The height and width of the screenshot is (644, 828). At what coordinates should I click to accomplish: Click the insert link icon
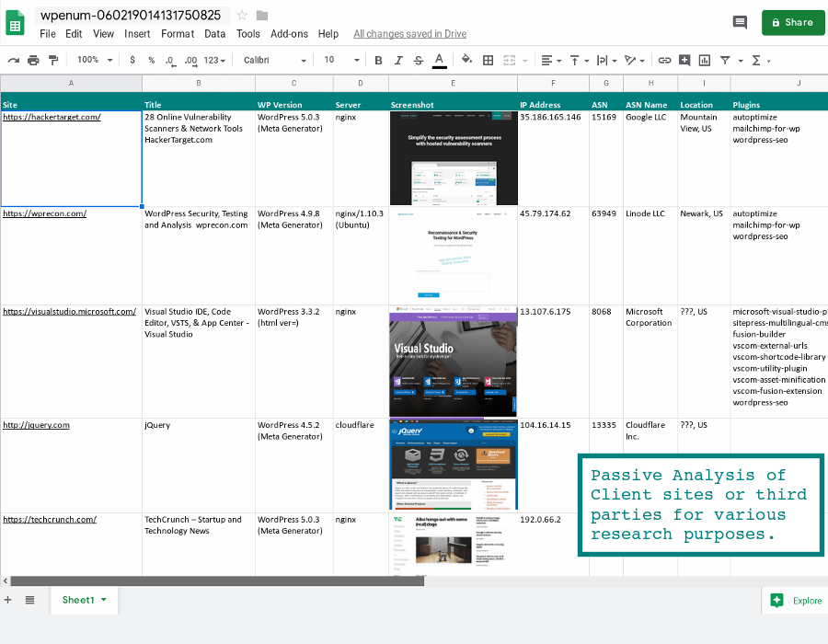pyautogui.click(x=664, y=60)
